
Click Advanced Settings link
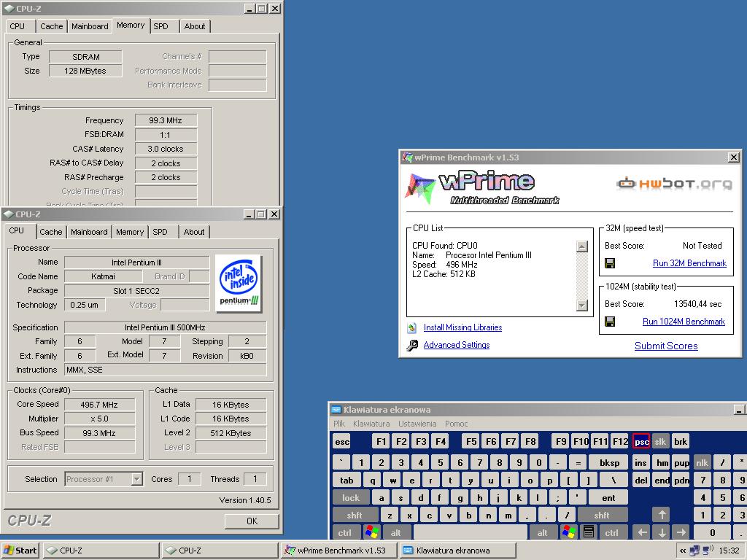pyautogui.click(x=457, y=345)
